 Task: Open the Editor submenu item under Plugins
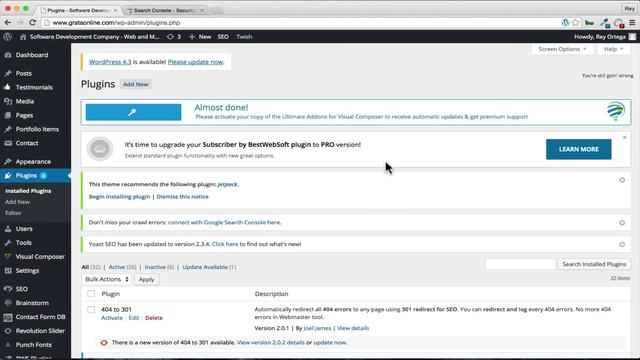[13, 213]
